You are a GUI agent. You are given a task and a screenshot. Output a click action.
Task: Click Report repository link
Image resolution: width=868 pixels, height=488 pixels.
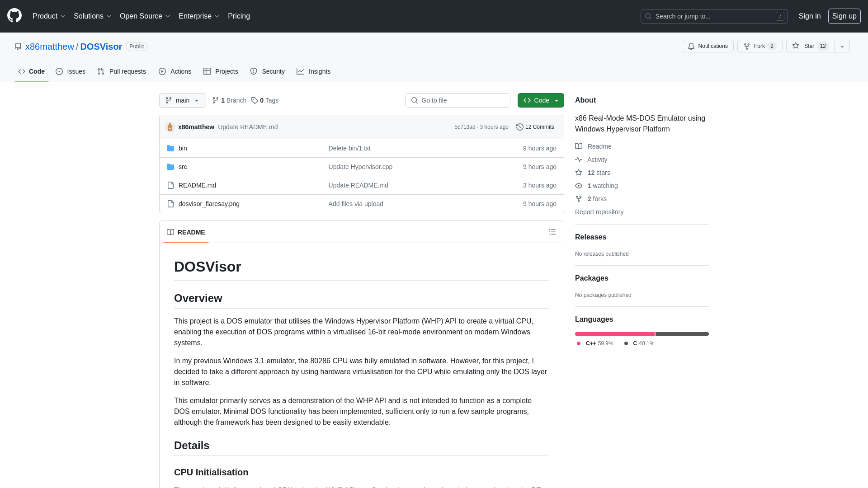click(599, 212)
